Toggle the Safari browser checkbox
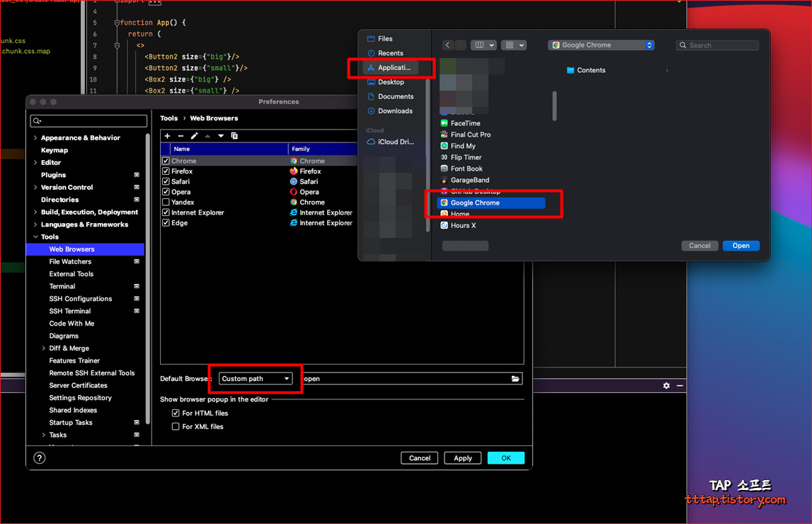This screenshot has width=812, height=524. click(x=166, y=182)
